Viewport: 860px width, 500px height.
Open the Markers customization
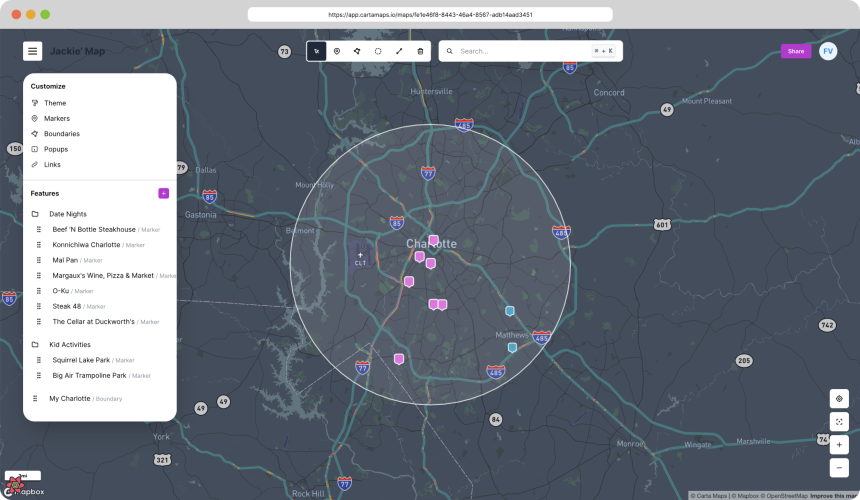(x=56, y=118)
